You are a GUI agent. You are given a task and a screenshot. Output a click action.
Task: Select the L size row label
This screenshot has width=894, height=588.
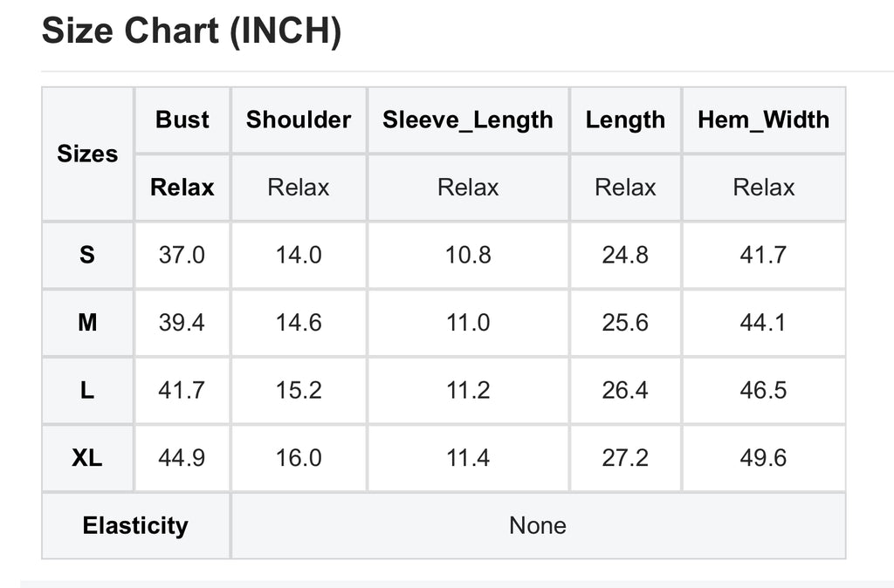[87, 390]
